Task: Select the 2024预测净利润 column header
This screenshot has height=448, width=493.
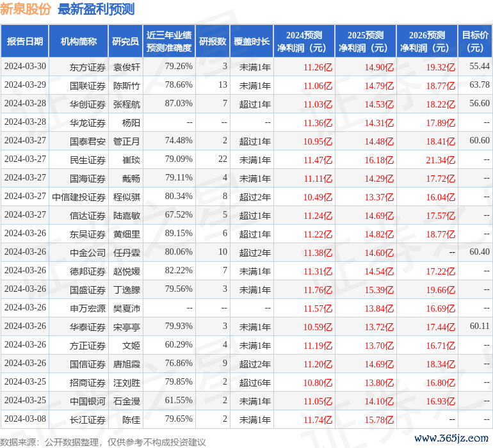Action: (303, 42)
